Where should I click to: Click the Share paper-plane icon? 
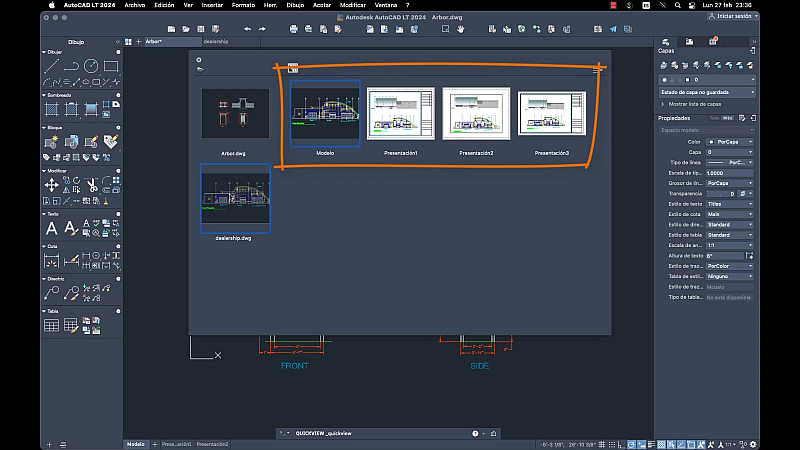pyautogui.click(x=613, y=29)
